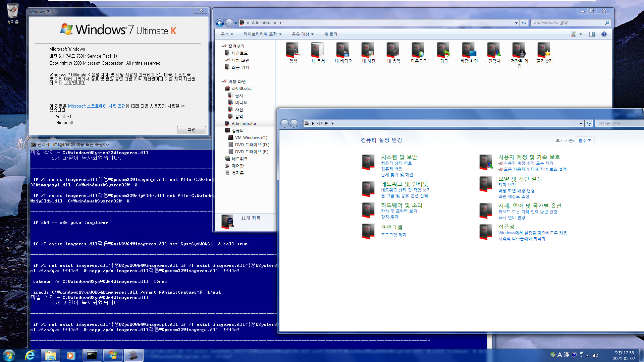644x362 pixels.
Task: Click the Explorer back navigation arrow
Action: pyautogui.click(x=220, y=23)
